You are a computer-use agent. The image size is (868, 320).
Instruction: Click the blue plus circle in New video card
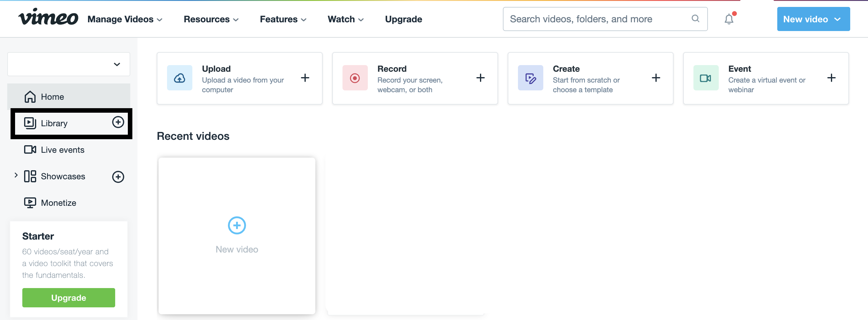click(x=237, y=225)
